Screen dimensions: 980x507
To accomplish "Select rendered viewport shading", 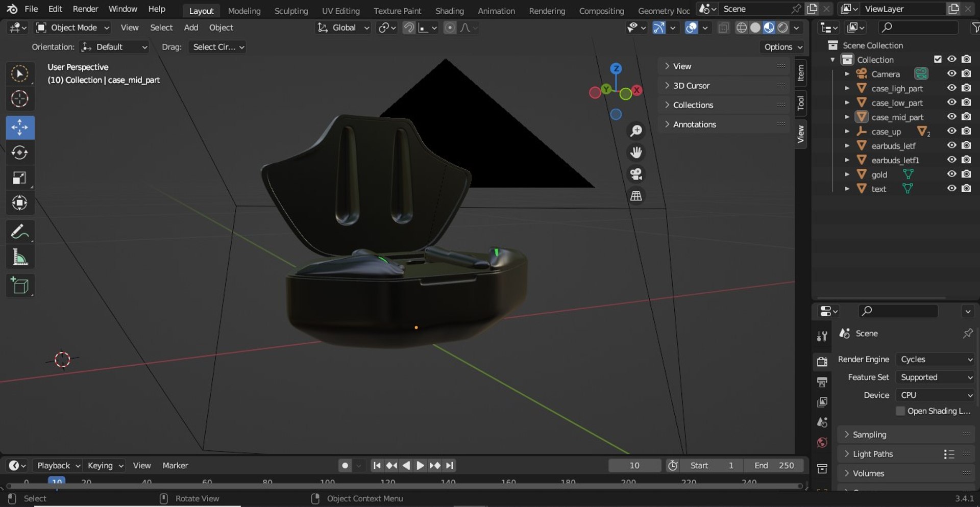I will pyautogui.click(x=783, y=28).
